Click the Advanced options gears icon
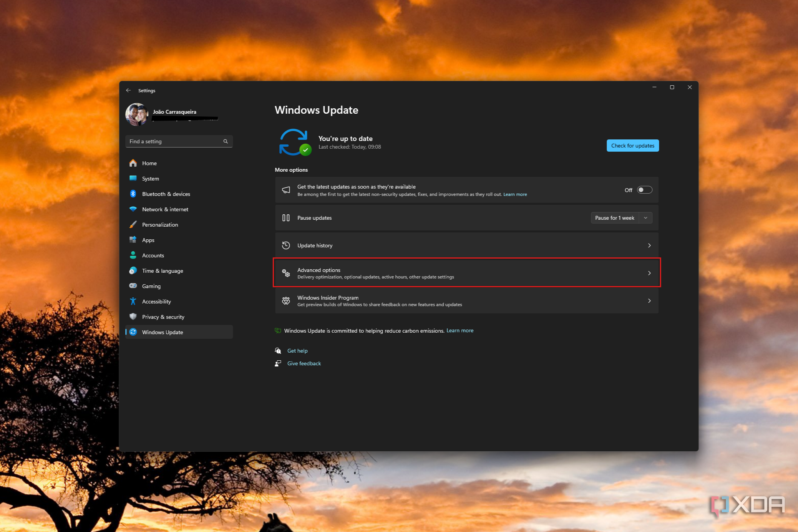This screenshot has width=798, height=532. click(x=286, y=273)
